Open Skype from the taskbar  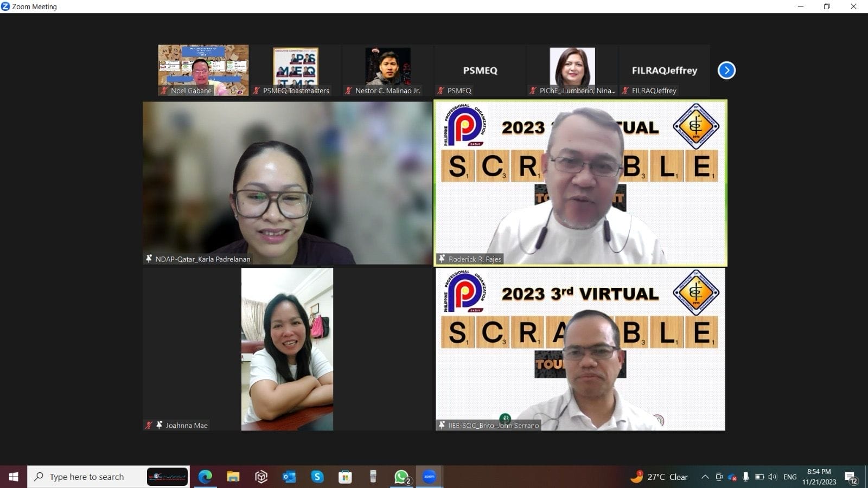317,477
